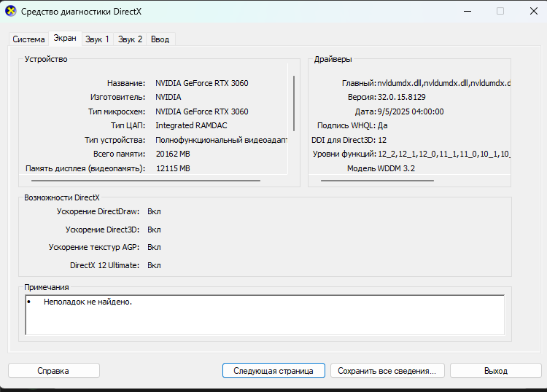Minimize the DirectX diagnostic window
This screenshot has height=392, width=547.
click(x=468, y=11)
